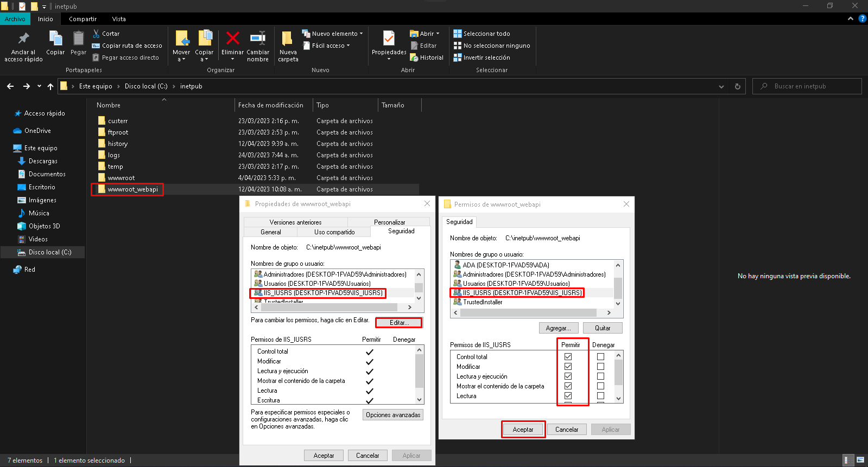Expand the address bar history dropdown
The height and width of the screenshot is (467, 868).
click(x=721, y=86)
